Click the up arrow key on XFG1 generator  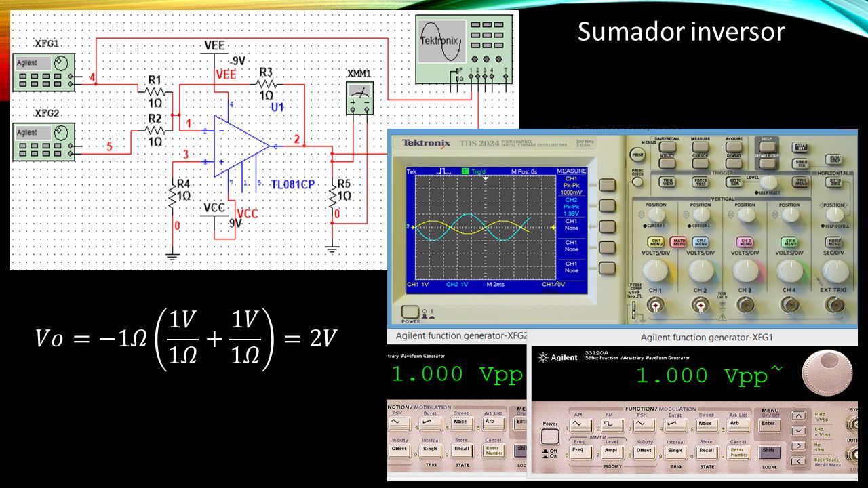pos(799,416)
